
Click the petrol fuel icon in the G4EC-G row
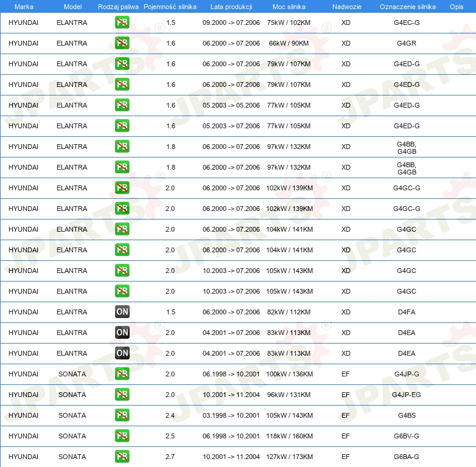(x=122, y=22)
